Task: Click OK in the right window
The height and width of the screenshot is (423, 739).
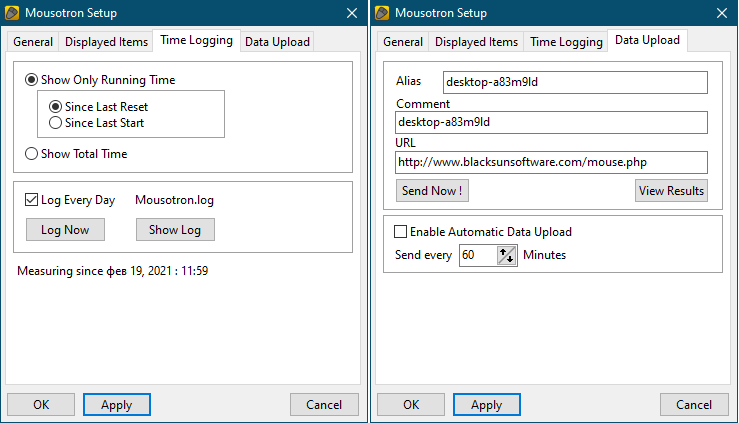Action: [411, 405]
